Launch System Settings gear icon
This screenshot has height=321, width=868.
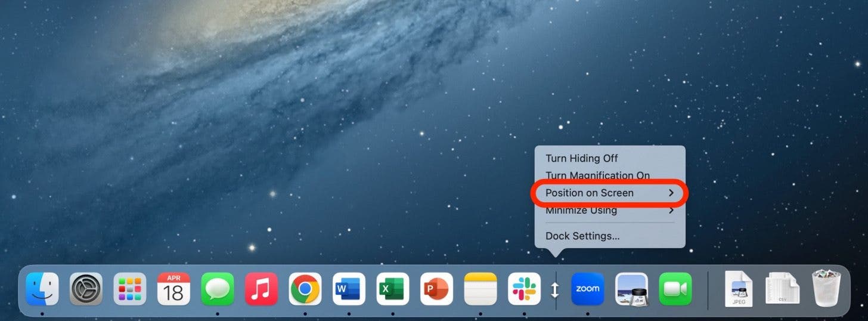[86, 289]
